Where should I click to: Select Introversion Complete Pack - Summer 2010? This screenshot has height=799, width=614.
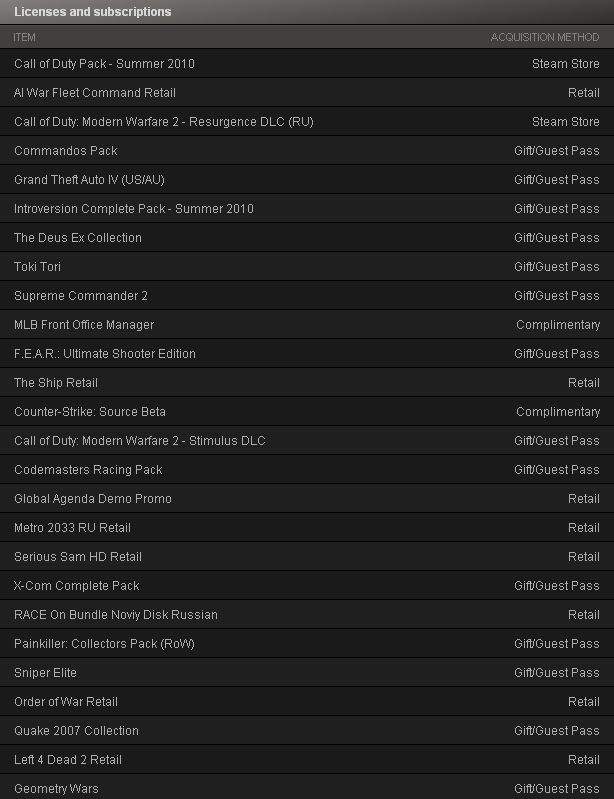(307, 209)
